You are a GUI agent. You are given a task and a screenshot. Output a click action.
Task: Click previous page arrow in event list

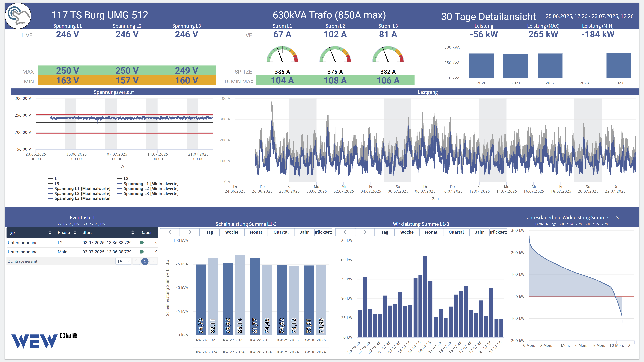tap(136, 261)
